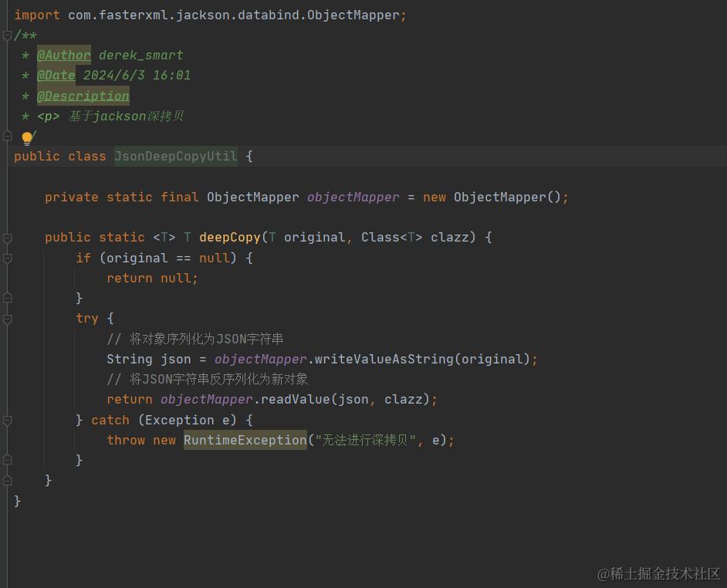Click the readValue method call

pyautogui.click(x=296, y=400)
